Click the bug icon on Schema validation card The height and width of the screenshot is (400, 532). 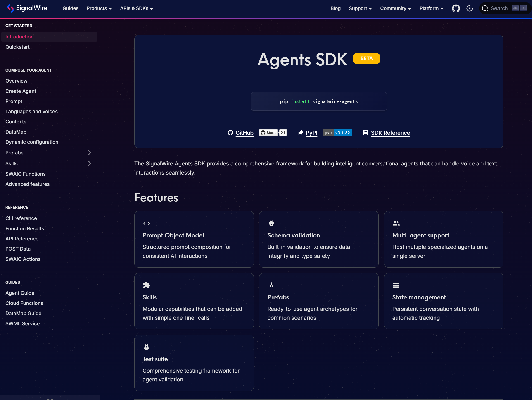point(271,223)
